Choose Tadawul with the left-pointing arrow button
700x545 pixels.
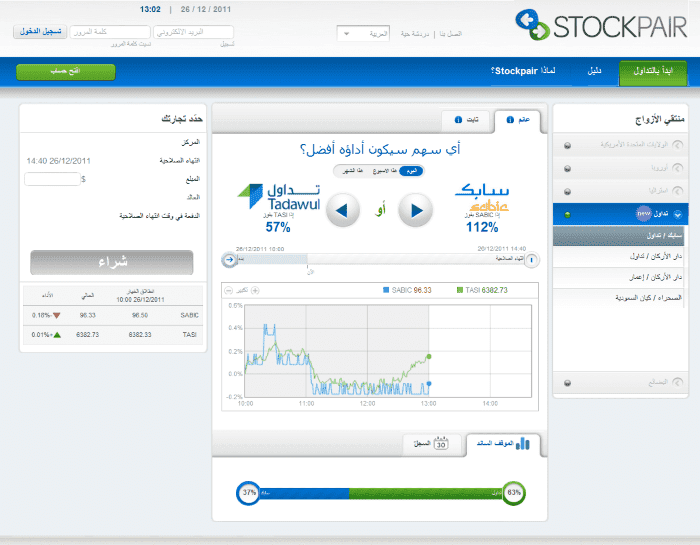(x=343, y=210)
